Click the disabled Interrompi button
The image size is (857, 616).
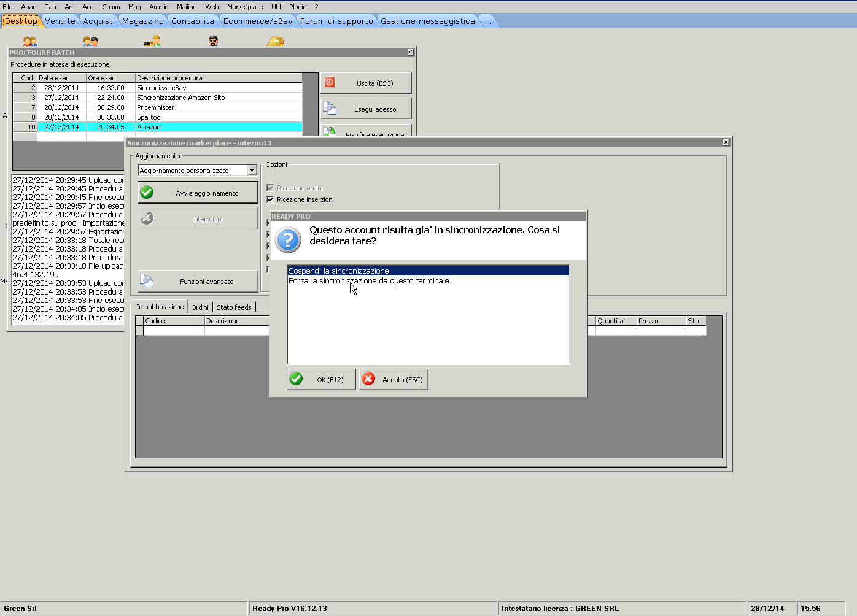[x=198, y=218]
